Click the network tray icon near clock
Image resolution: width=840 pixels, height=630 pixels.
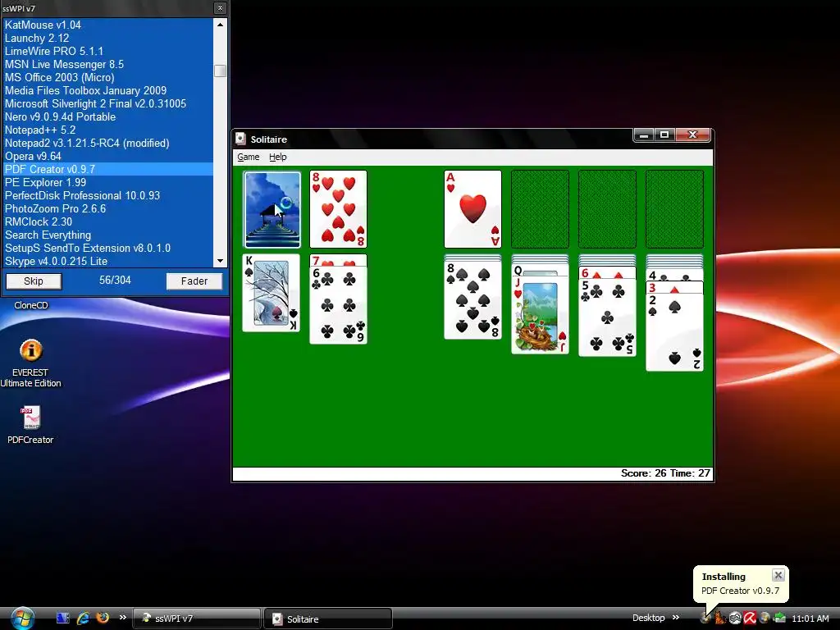pos(779,619)
